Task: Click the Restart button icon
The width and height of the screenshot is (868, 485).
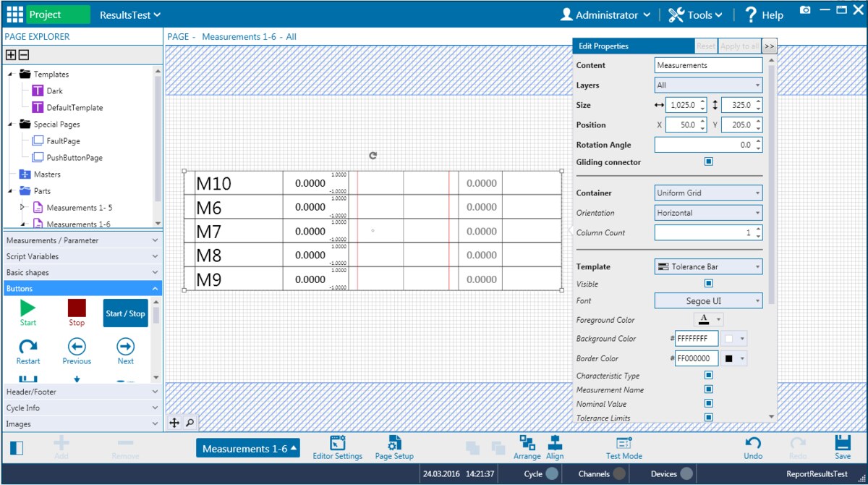Action: pyautogui.click(x=28, y=347)
